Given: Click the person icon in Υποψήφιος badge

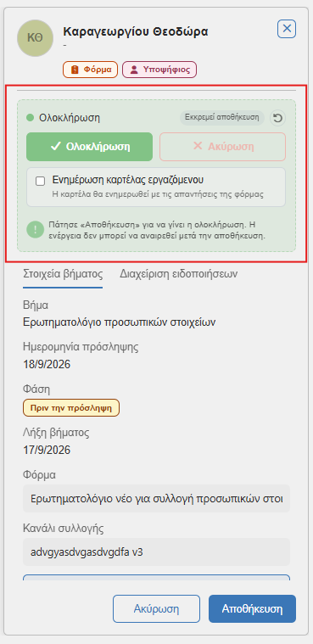Looking at the screenshot, I should click(x=134, y=70).
